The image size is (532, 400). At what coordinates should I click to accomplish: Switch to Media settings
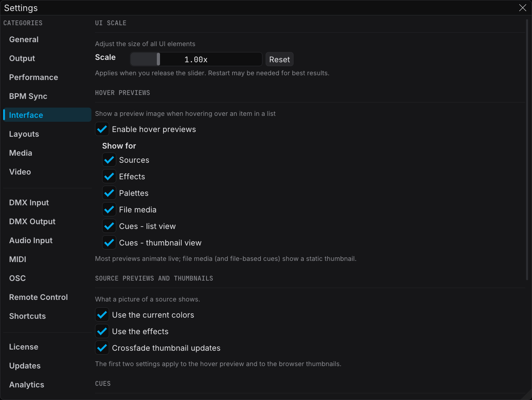[x=47, y=153]
